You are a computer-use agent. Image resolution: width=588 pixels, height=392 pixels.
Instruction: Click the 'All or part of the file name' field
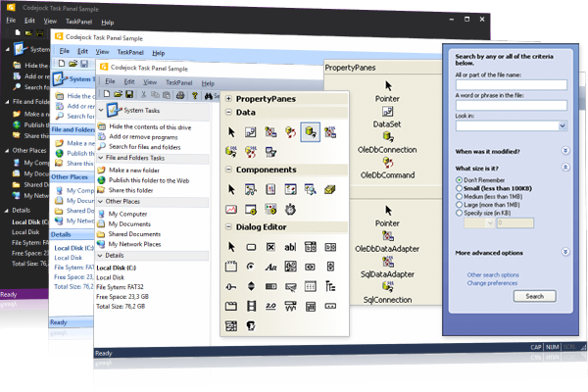pos(511,85)
